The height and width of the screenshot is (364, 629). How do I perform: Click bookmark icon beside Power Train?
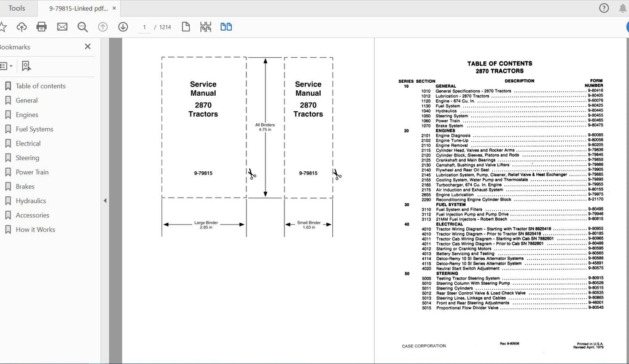pyautogui.click(x=7, y=172)
